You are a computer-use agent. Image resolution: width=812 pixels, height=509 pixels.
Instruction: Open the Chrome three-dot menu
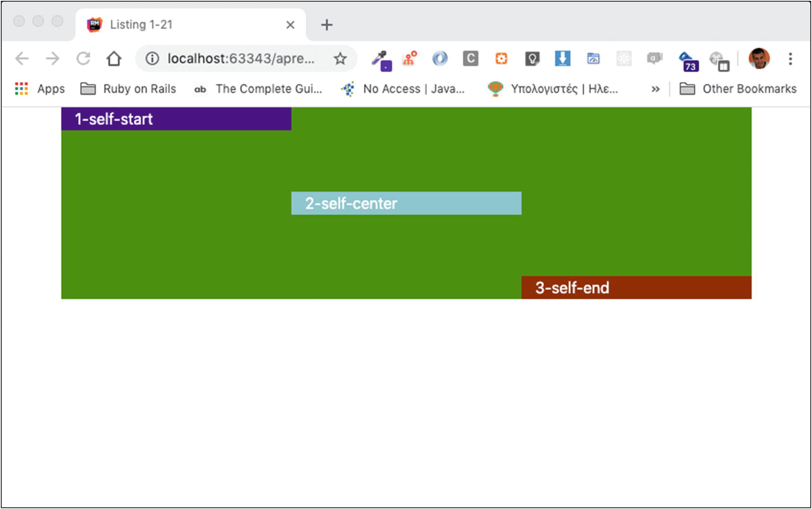pos(790,59)
